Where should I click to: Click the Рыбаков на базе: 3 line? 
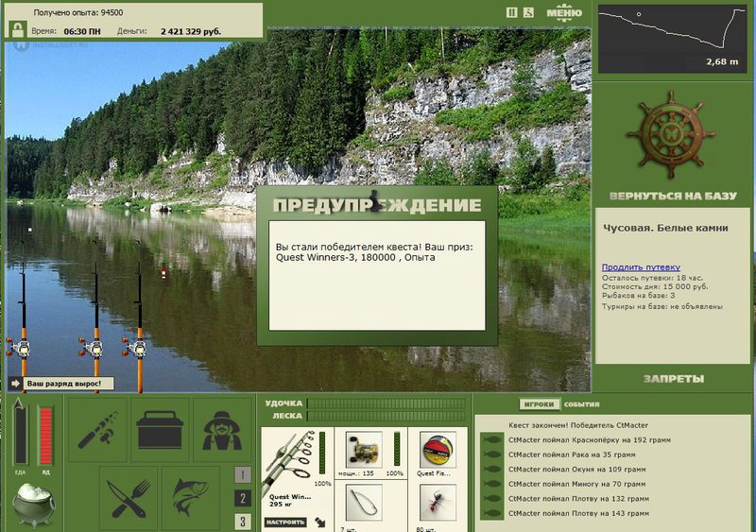[639, 295]
